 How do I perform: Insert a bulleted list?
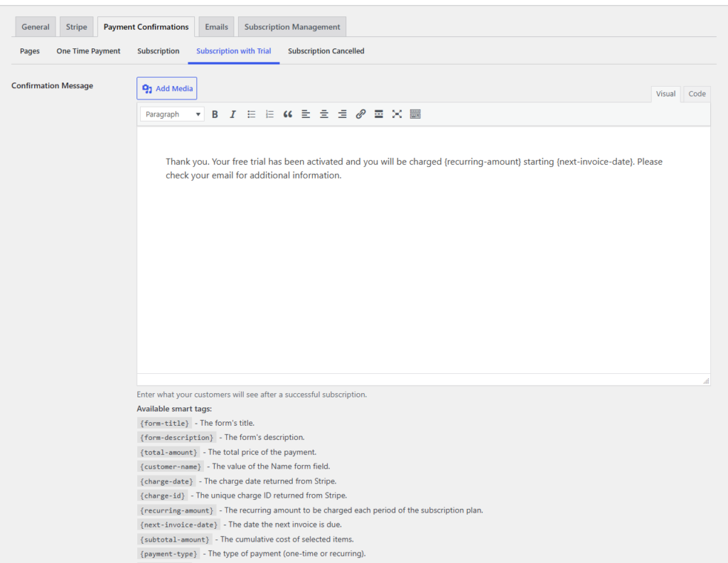point(251,114)
